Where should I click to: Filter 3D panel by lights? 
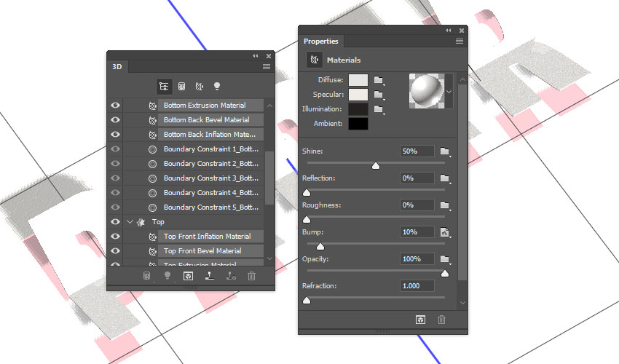click(x=217, y=86)
